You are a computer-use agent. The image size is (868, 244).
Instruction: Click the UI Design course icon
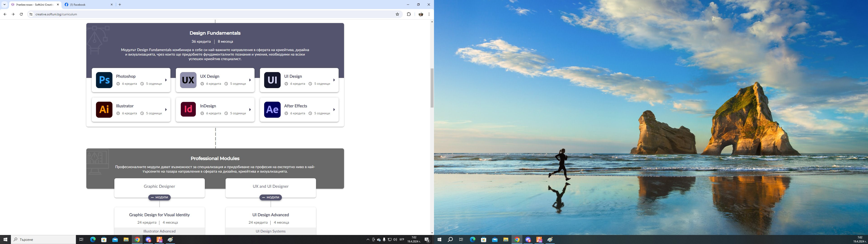(272, 80)
